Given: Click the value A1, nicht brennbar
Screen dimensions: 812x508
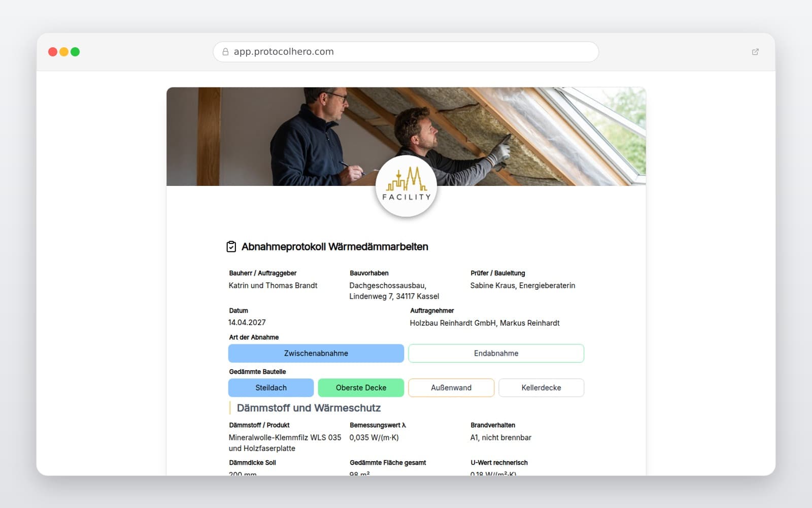Looking at the screenshot, I should (500, 437).
